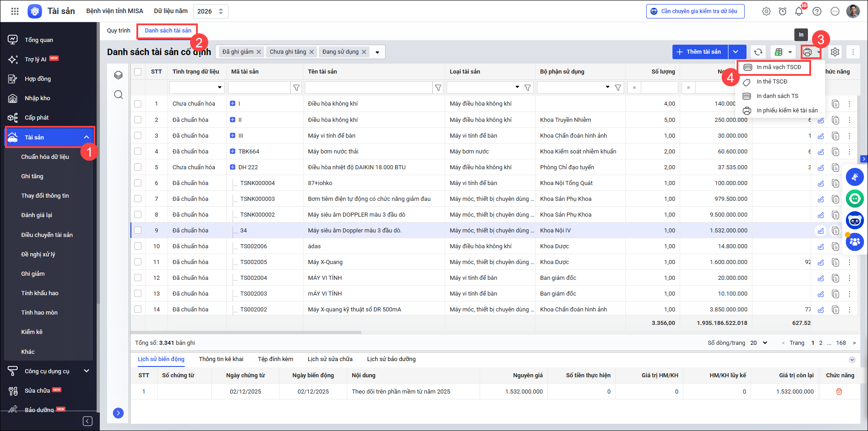Image resolution: width=868 pixels, height=431 pixels.
Task: Click the red delete icon in history row
Action: point(839,392)
